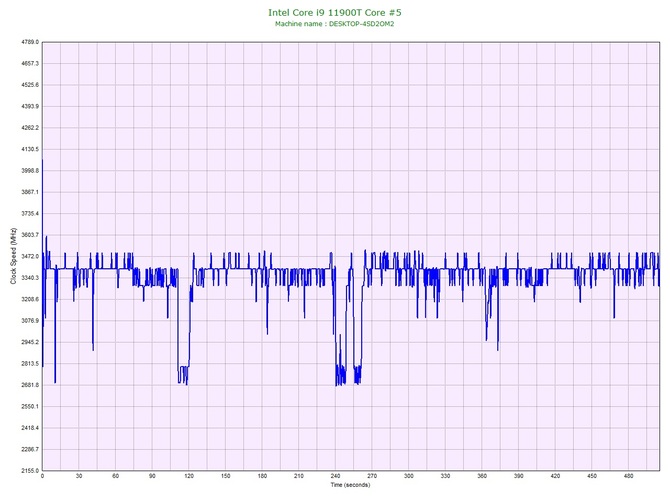Screen dimensions: 670x502
Task: Click the x-axis tick label 240
Action: coord(335,476)
